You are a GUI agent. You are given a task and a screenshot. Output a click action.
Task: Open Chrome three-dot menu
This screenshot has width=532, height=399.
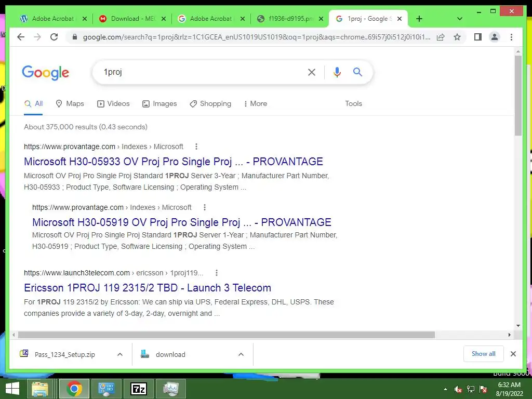tap(511, 37)
